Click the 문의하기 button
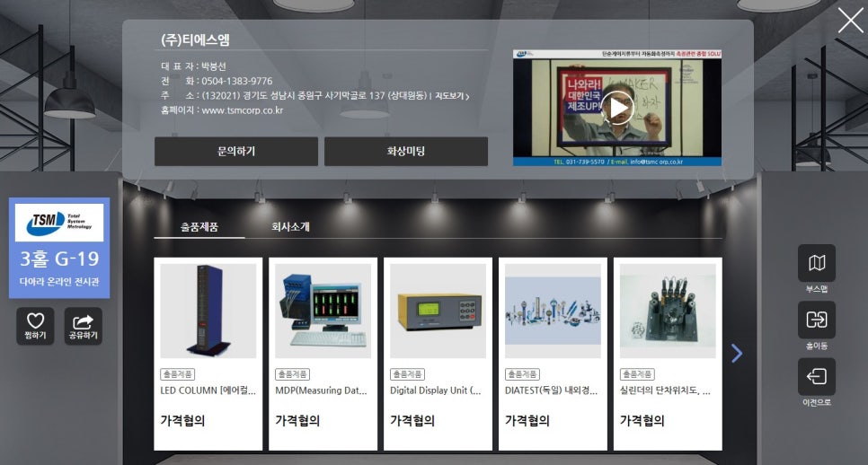Viewport: 868px width, 465px height. pyautogui.click(x=236, y=152)
